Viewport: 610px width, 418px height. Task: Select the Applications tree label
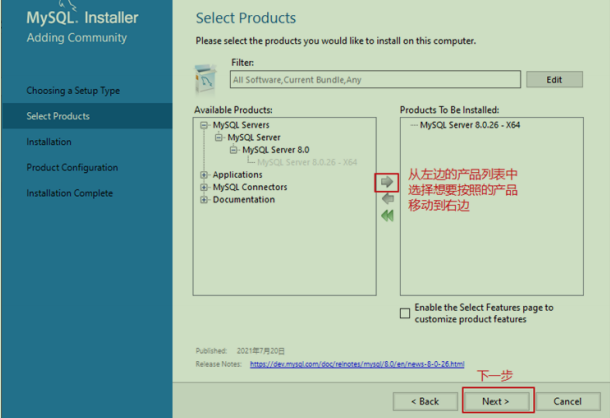click(238, 175)
